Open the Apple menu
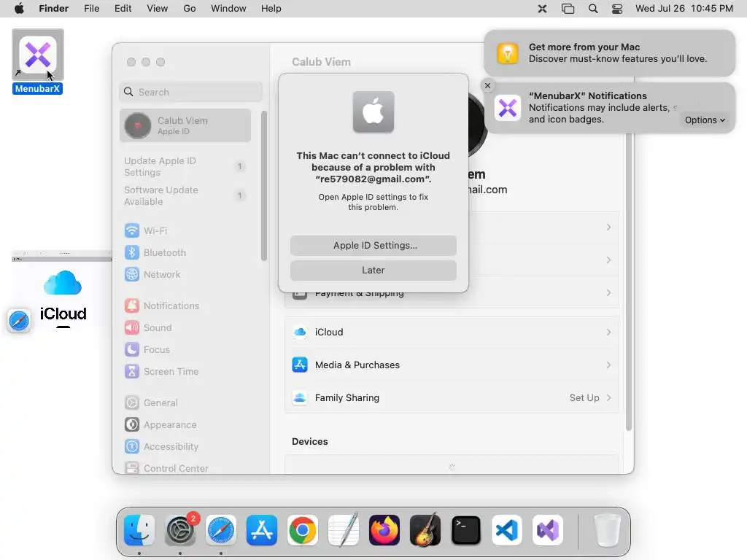 19,9
